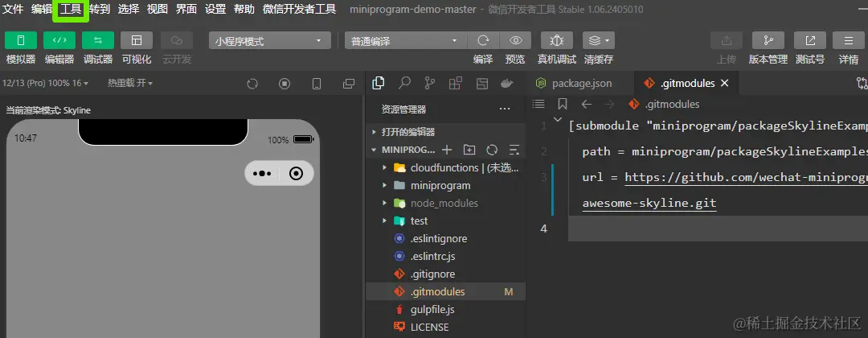The width and height of the screenshot is (868, 338).
Task: Click the simulator stop/record icon
Action: click(285, 84)
